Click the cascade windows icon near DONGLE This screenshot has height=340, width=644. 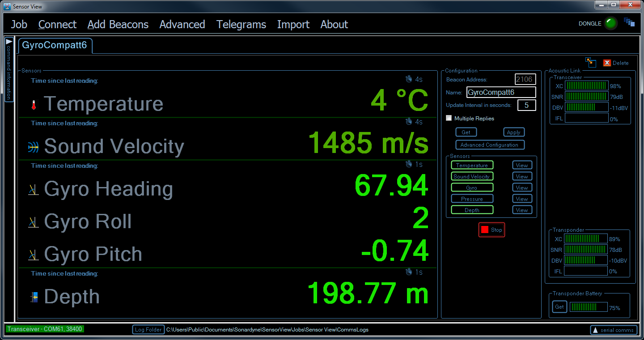point(630,21)
